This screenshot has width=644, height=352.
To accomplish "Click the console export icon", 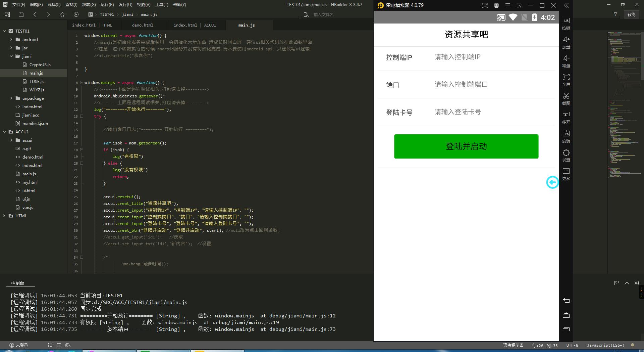I will click(617, 283).
